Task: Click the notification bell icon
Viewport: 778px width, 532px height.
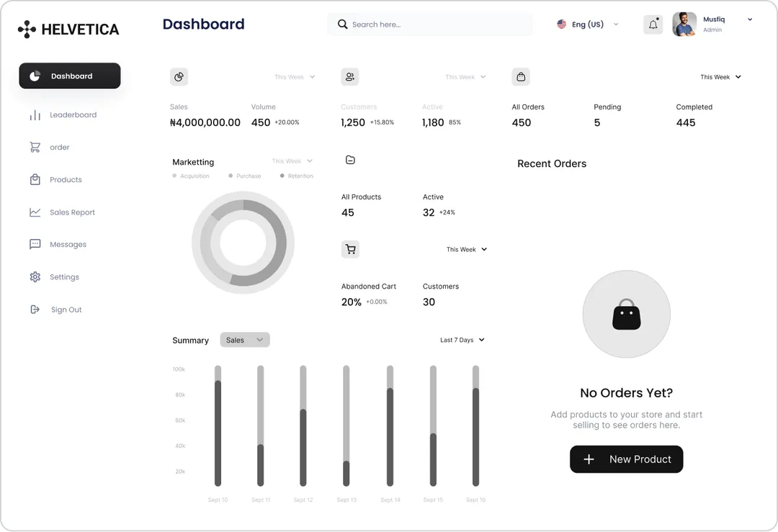Action: pos(653,24)
